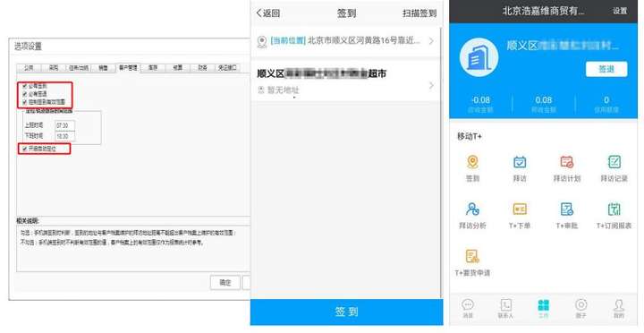Tap the 扫描签到 link at the top right
The height and width of the screenshot is (333, 644).
click(x=419, y=13)
